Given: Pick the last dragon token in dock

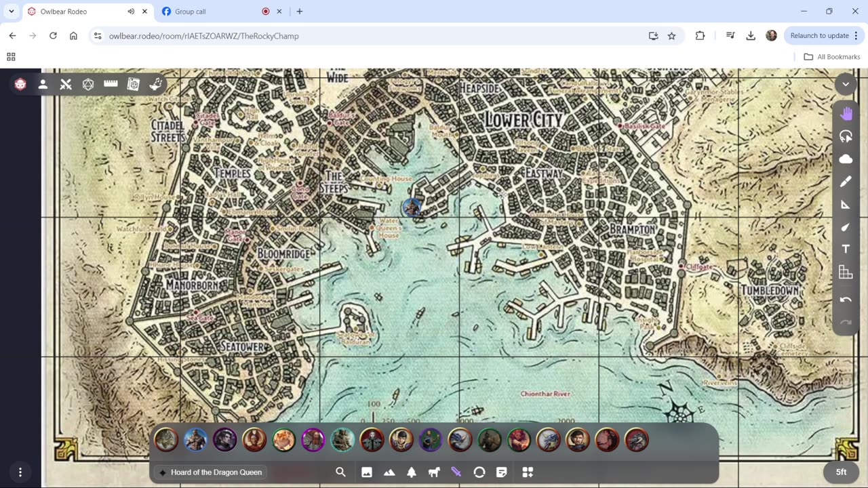Looking at the screenshot, I should [636, 440].
